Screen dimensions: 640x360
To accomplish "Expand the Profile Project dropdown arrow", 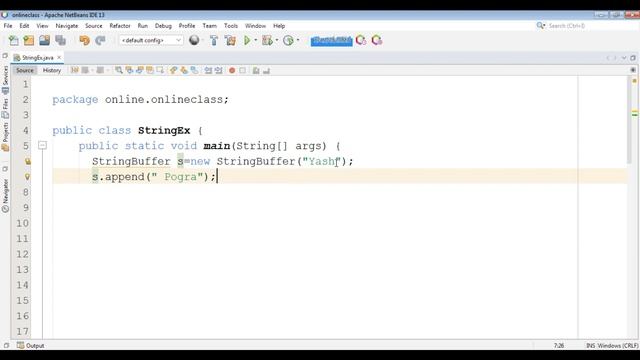I will tap(298, 40).
